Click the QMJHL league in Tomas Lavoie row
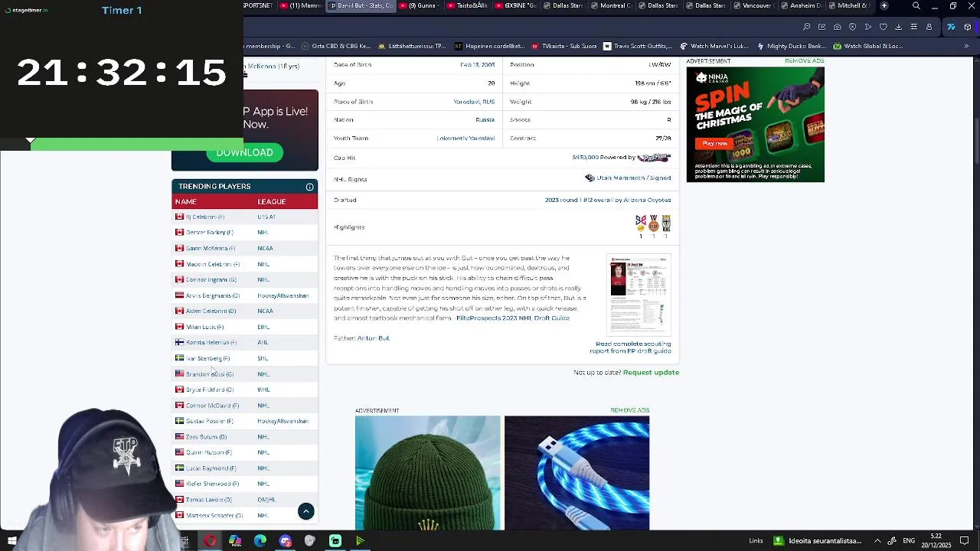The width and height of the screenshot is (980, 551). tap(266, 500)
